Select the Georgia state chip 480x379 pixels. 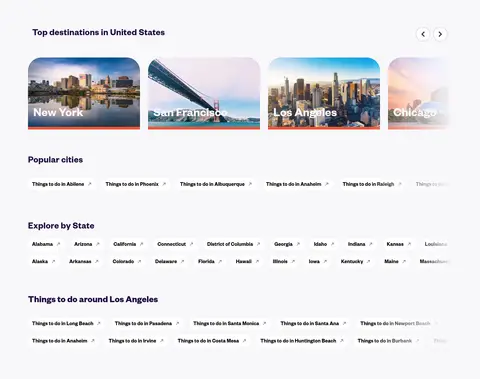(x=287, y=244)
